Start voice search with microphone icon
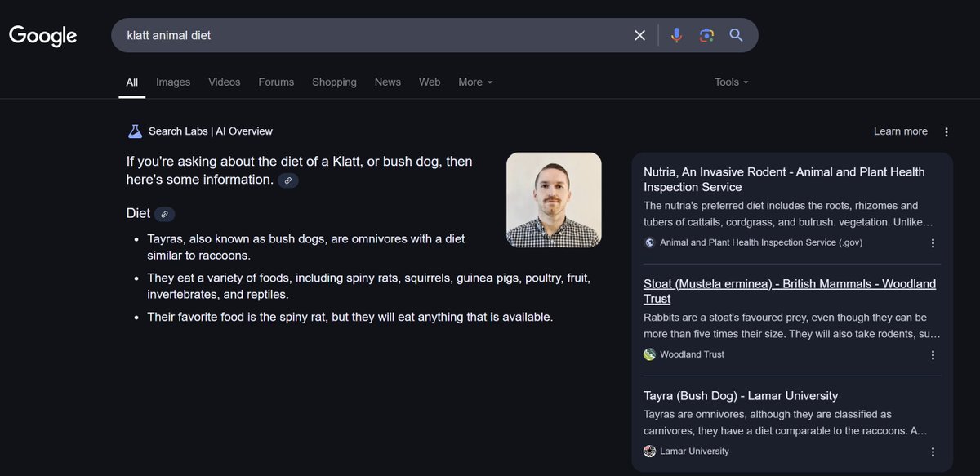Viewport: 980px width, 476px height. click(676, 35)
